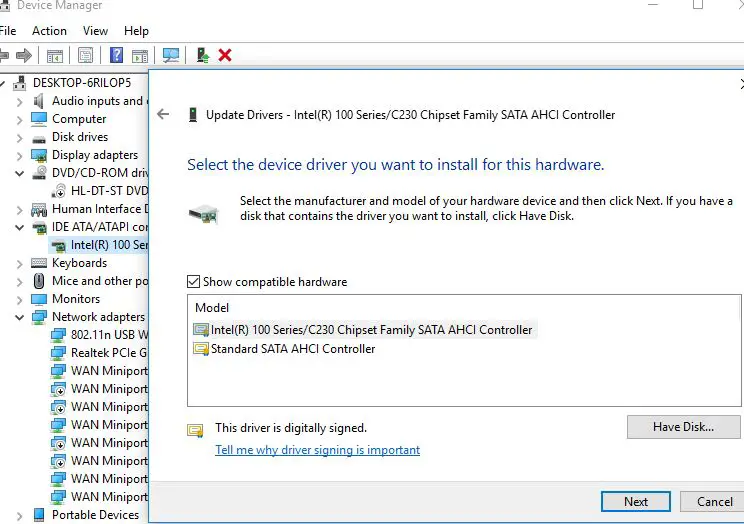The height and width of the screenshot is (524, 744).
Task: Click the back arrow in Update Drivers dialog
Action: (163, 114)
